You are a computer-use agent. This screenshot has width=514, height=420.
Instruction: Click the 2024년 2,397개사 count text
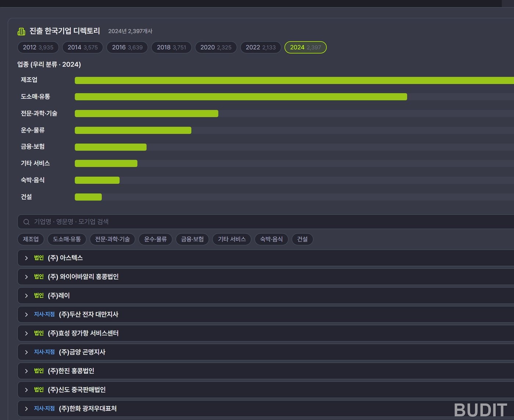130,32
